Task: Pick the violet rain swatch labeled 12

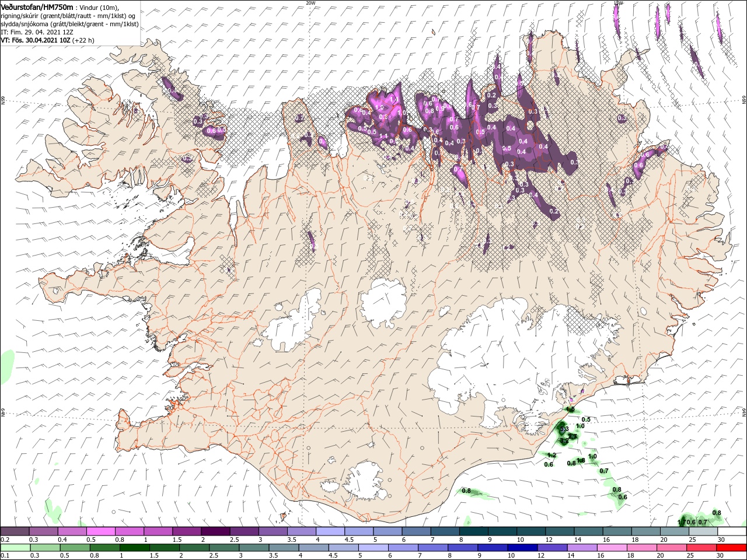Action: click(552, 548)
